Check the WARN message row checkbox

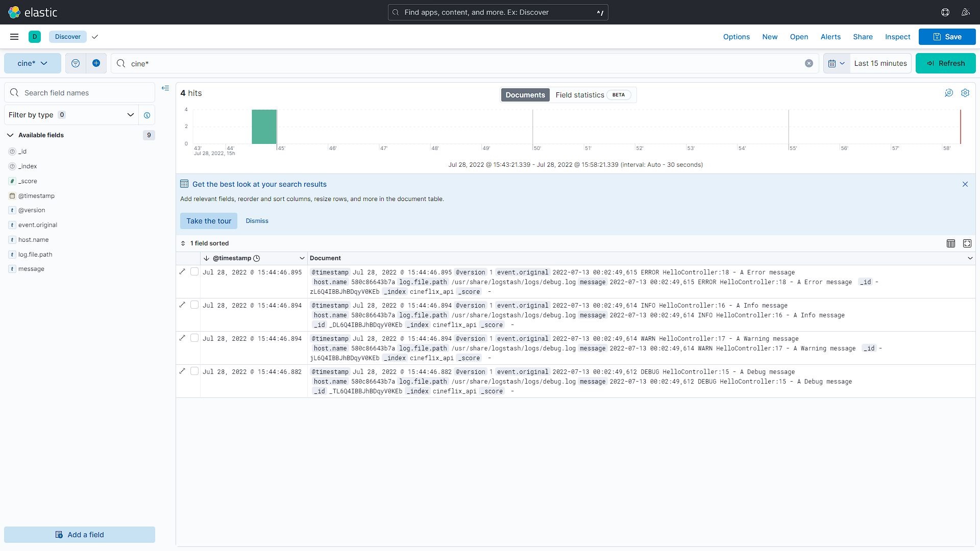click(x=194, y=338)
